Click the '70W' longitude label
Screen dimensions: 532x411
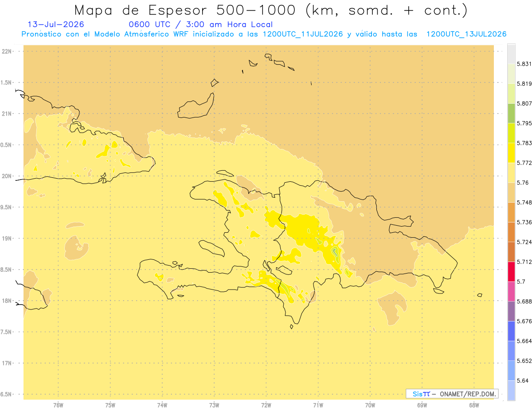[x=370, y=405]
